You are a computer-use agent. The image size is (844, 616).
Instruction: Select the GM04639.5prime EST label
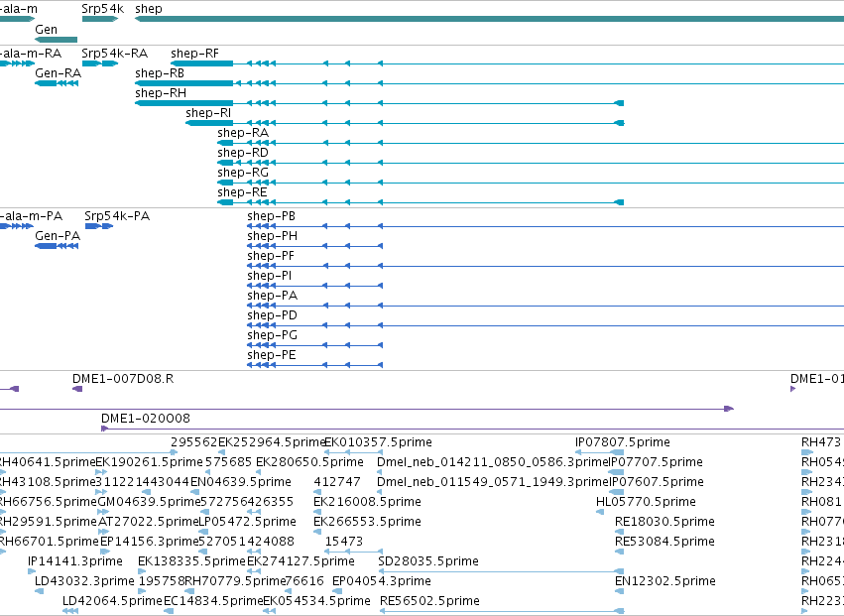pyautogui.click(x=149, y=502)
